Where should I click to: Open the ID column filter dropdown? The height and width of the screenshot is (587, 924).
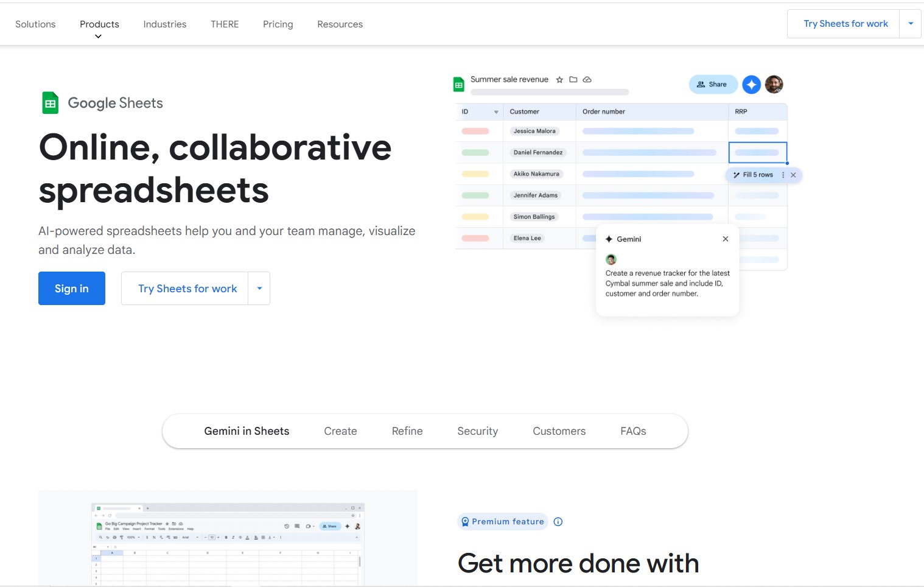(x=496, y=112)
